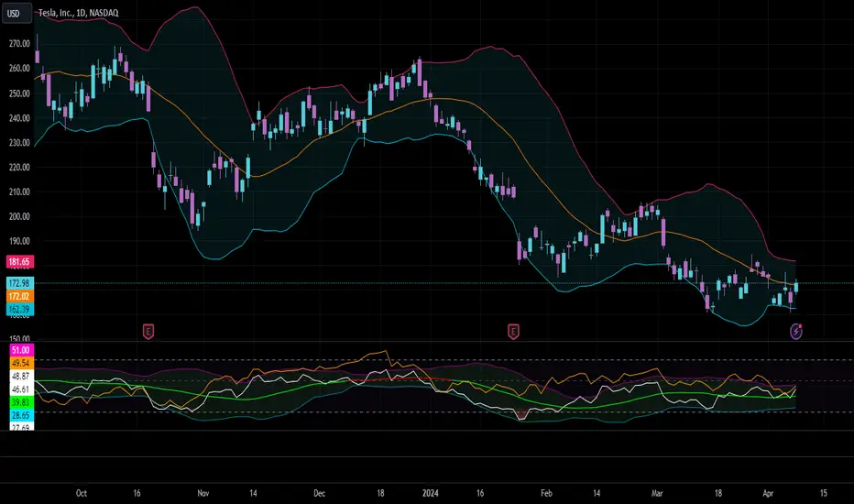Viewport: 854px width, 504px height.
Task: Open the late-January earnings E marker
Action: click(513, 331)
